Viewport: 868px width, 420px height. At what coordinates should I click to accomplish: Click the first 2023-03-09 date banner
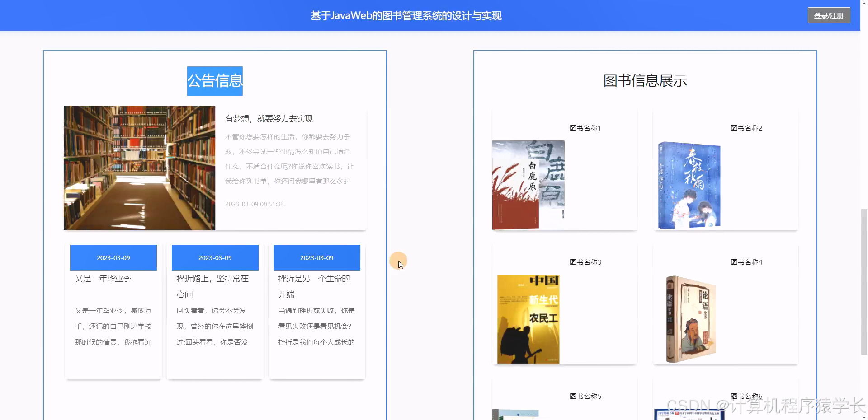[113, 257]
